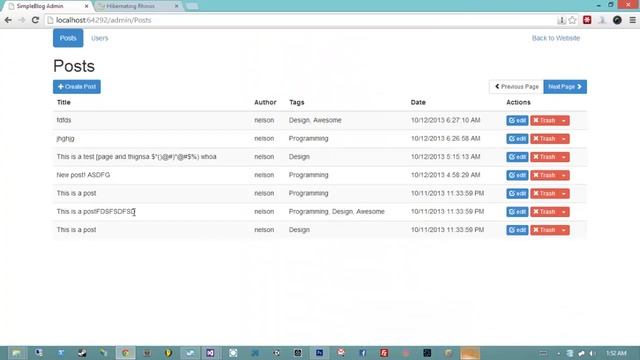Viewport: 640px width, 360px height.
Task: Click 'Programming, Design, Awesome' tags cell
Action: pos(337,211)
